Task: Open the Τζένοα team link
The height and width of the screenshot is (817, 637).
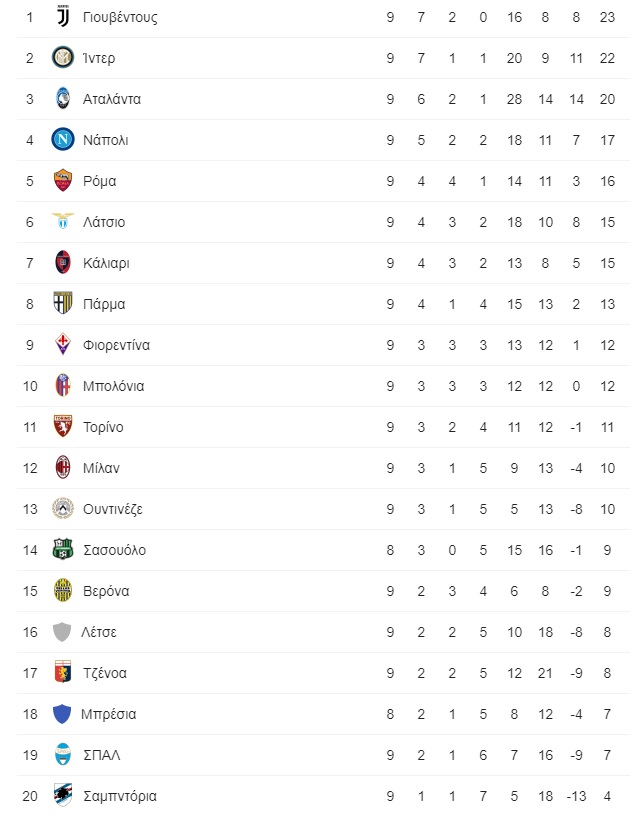Action: coord(105,673)
